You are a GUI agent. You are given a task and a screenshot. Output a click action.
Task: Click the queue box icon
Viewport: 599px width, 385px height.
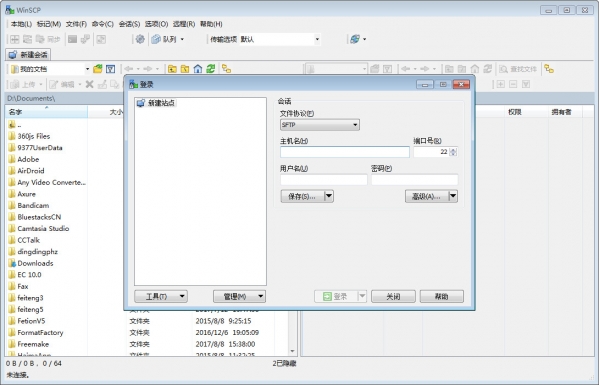tap(156, 39)
